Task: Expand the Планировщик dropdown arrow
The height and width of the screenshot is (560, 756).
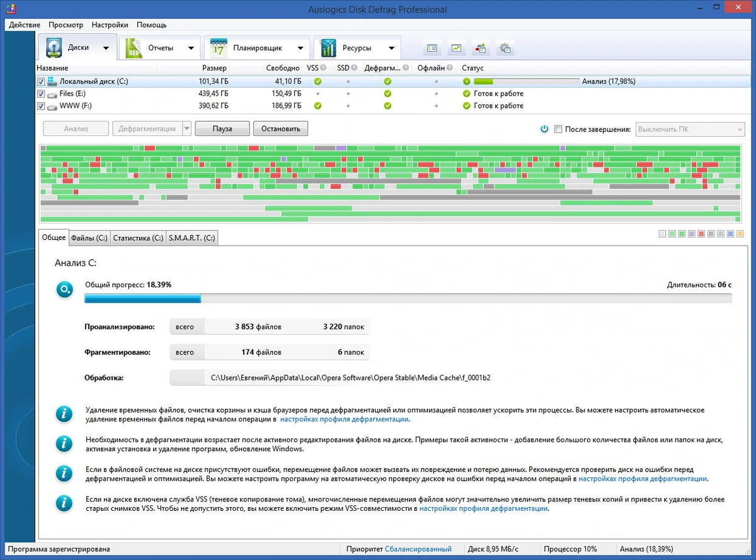Action: pyautogui.click(x=300, y=48)
